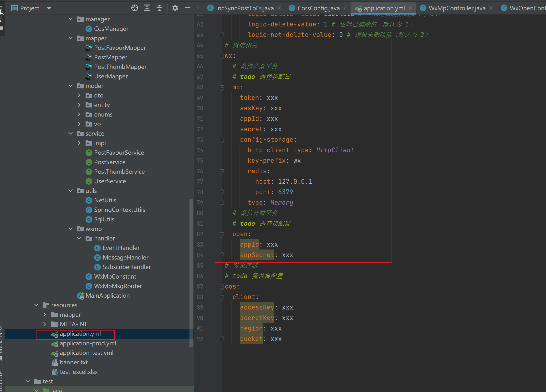Open the Project view dropdown
Image resolution: width=546 pixels, height=392 pixels.
pyautogui.click(x=49, y=8)
